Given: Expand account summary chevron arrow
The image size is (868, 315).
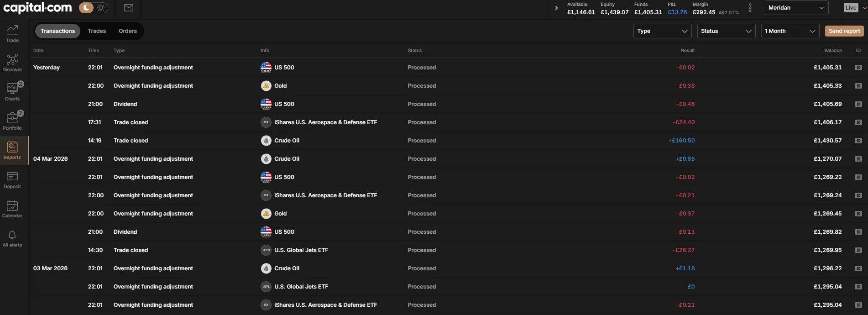Looking at the screenshot, I should (556, 8).
